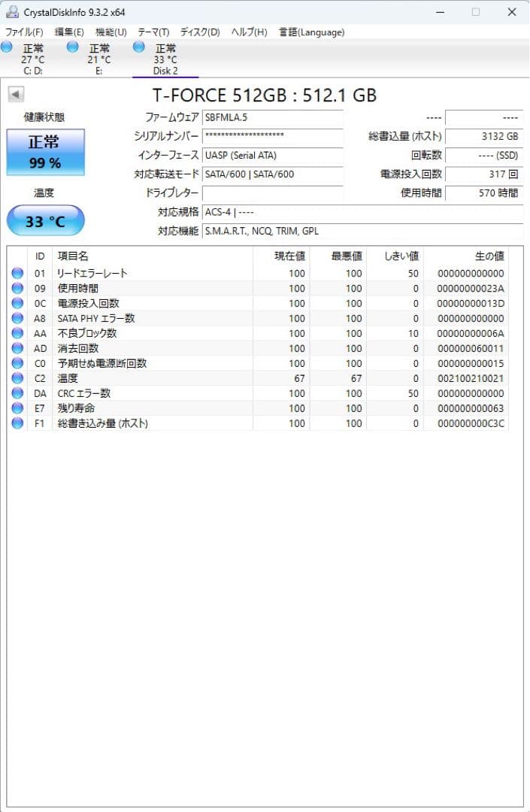Click raw value 002100210021

(x=471, y=378)
